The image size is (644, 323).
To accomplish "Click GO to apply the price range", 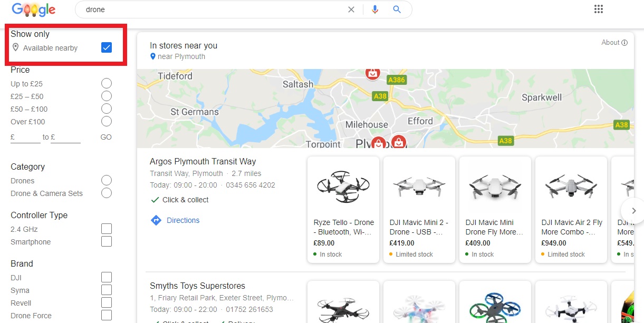I will point(106,137).
